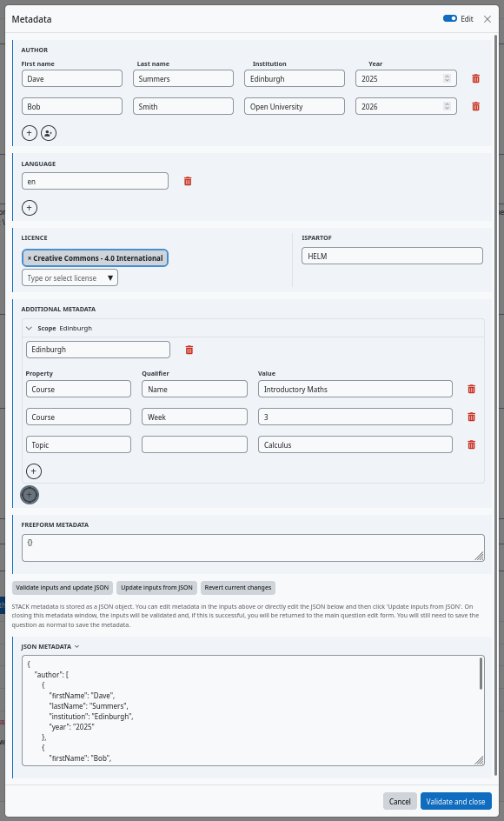Screen dimensions: 504x821
Task: Adjust year stepper for 2025
Action: tap(447, 78)
